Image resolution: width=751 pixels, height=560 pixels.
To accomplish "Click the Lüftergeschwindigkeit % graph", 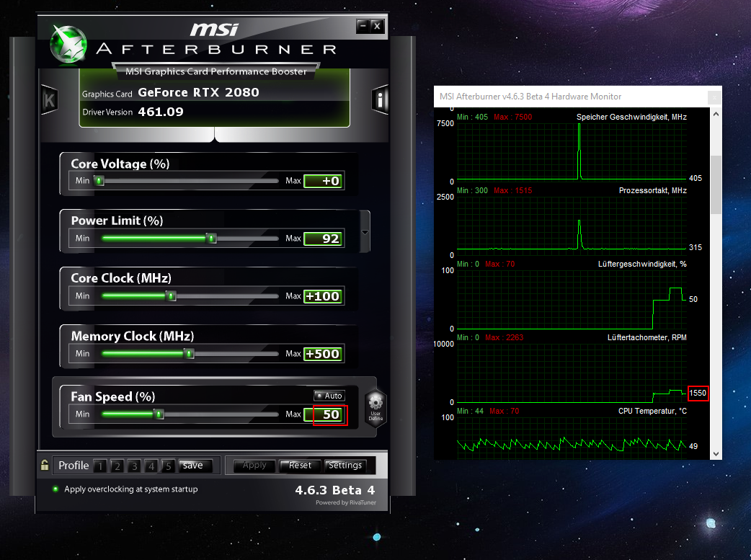I will 572,299.
